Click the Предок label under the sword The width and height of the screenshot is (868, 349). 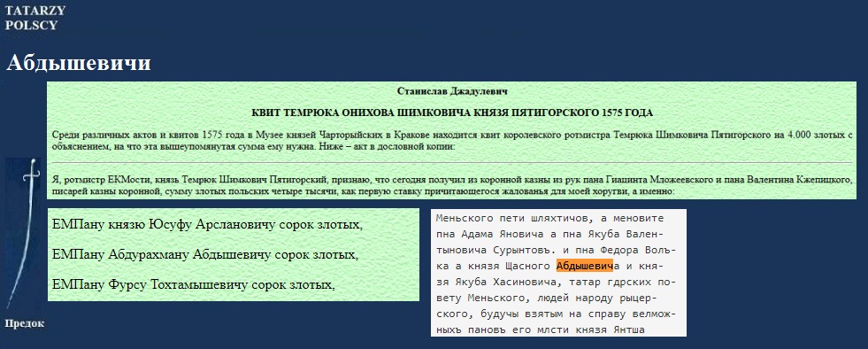pos(25,323)
